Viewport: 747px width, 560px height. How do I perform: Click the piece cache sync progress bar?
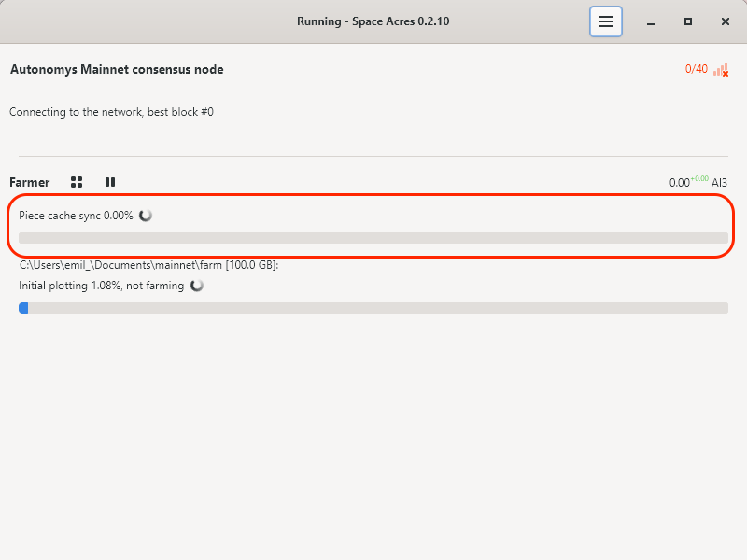373,238
